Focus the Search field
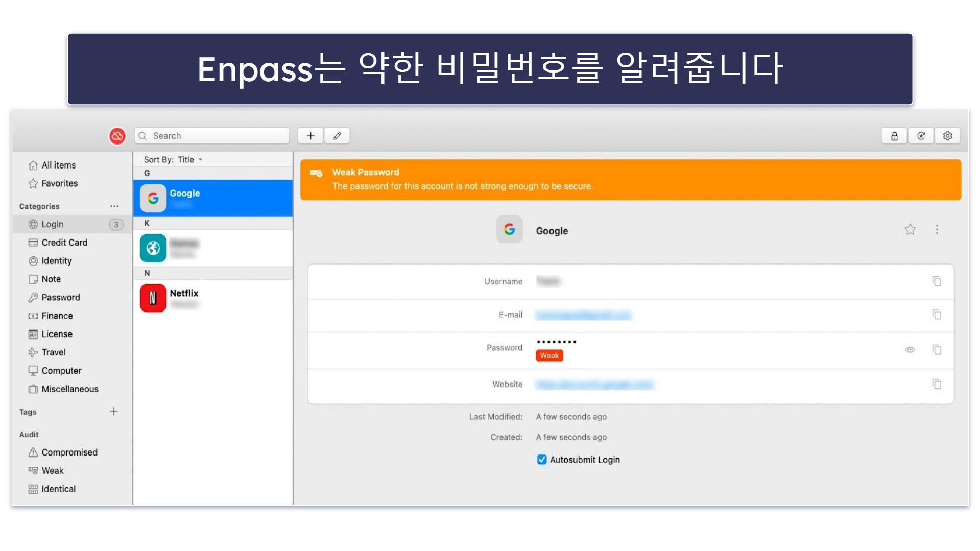The width and height of the screenshot is (980, 551). [212, 136]
